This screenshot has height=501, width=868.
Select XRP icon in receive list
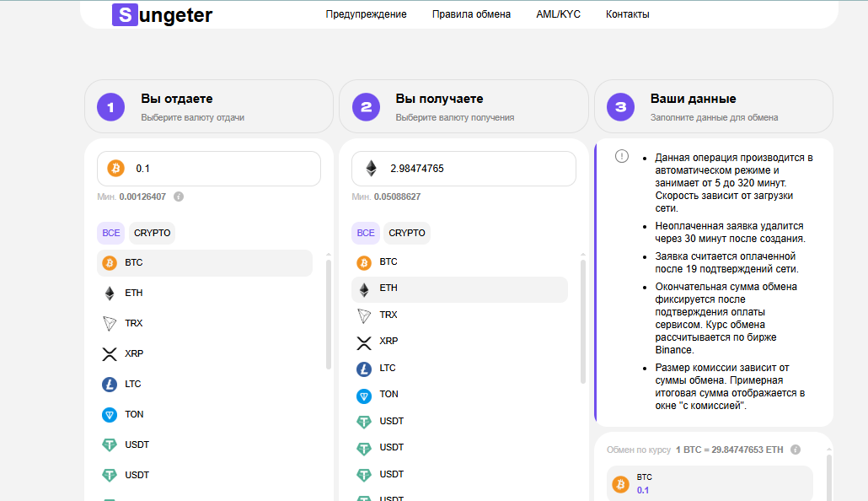pos(364,342)
